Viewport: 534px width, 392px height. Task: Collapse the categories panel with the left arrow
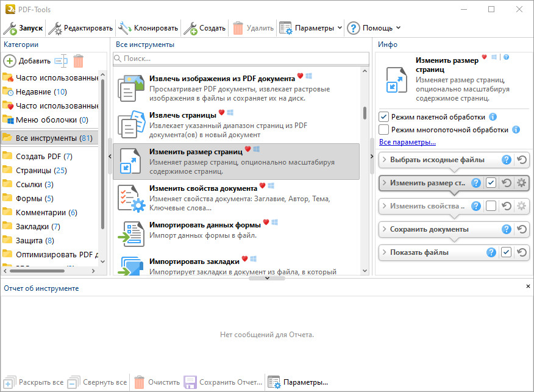[x=110, y=156]
